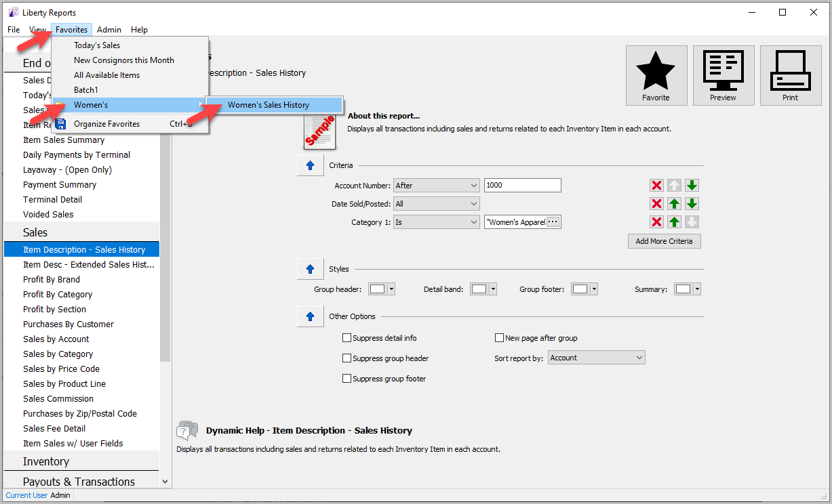832x504 pixels.
Task: Click the Print printer icon button
Action: click(x=790, y=75)
